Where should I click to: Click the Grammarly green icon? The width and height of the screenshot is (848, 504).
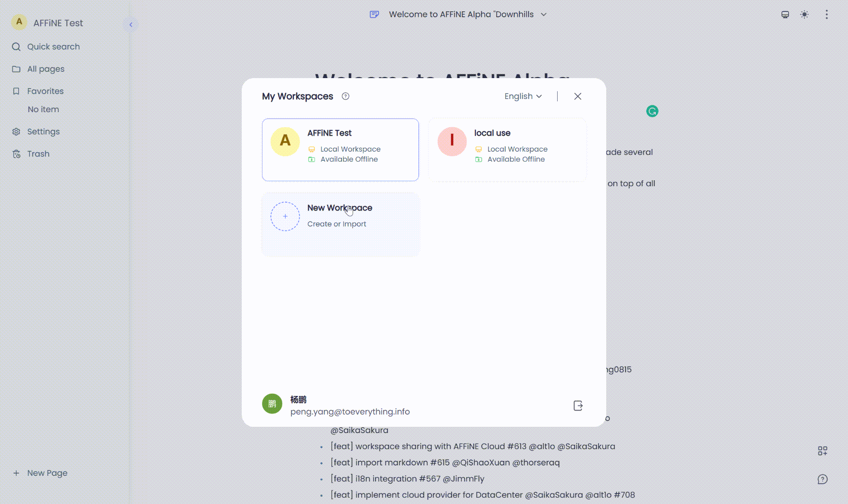(x=652, y=111)
